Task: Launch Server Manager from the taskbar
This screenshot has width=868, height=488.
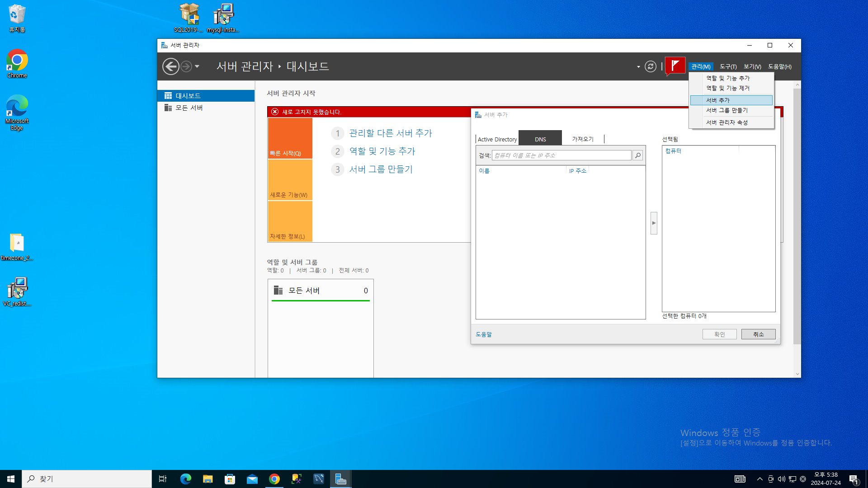Action: coord(340,479)
